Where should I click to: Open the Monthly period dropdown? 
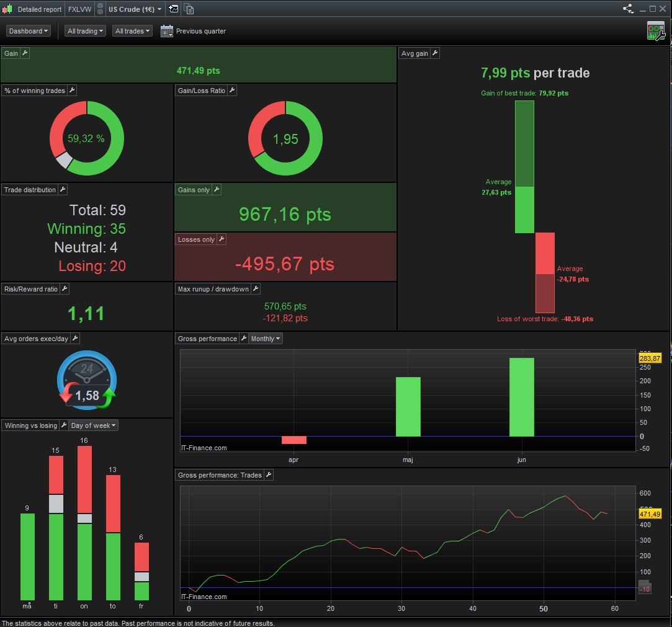266,339
